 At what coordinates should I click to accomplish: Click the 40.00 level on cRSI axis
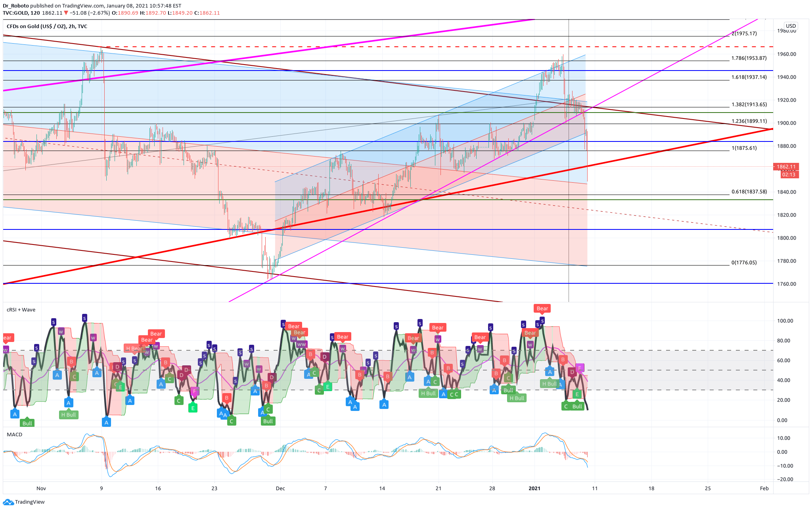click(783, 380)
